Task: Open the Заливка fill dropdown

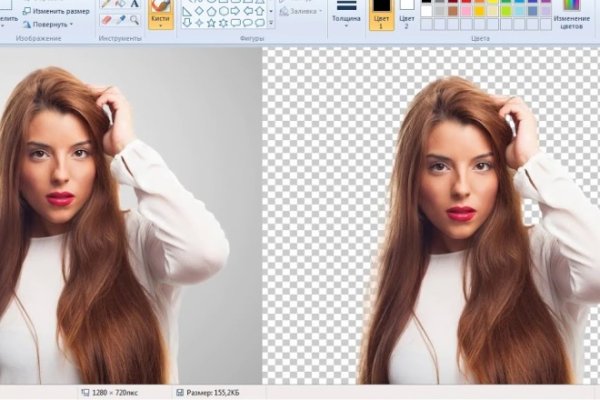Action: point(303,12)
